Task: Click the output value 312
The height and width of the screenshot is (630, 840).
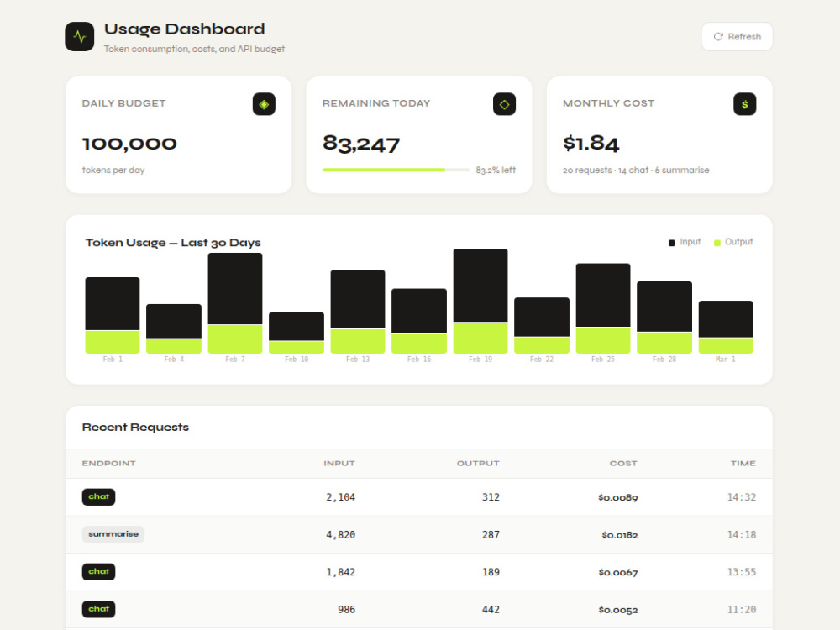Action: coord(491,497)
